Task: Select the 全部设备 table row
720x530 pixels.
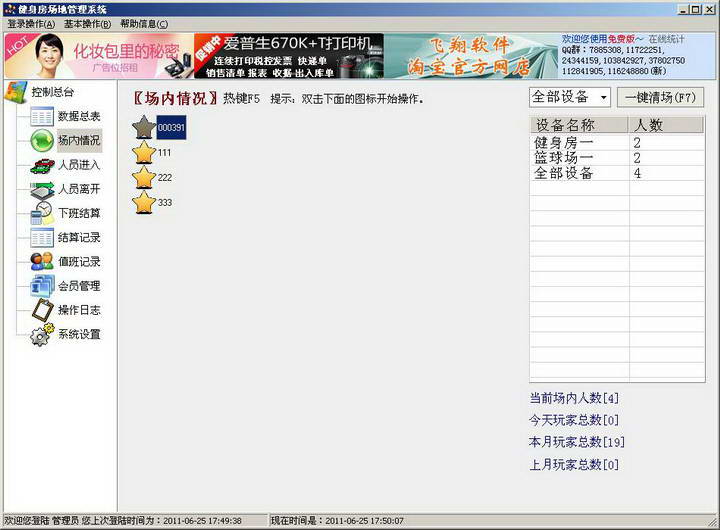Action: [x=617, y=173]
